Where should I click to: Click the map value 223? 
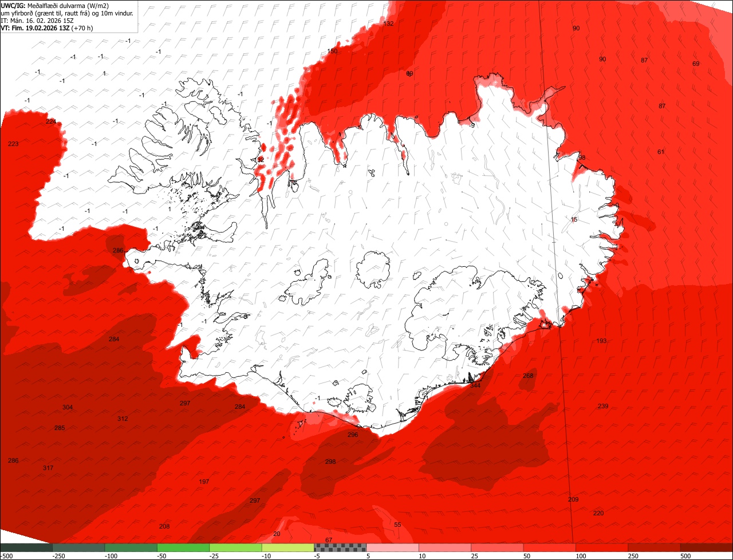click(x=13, y=144)
